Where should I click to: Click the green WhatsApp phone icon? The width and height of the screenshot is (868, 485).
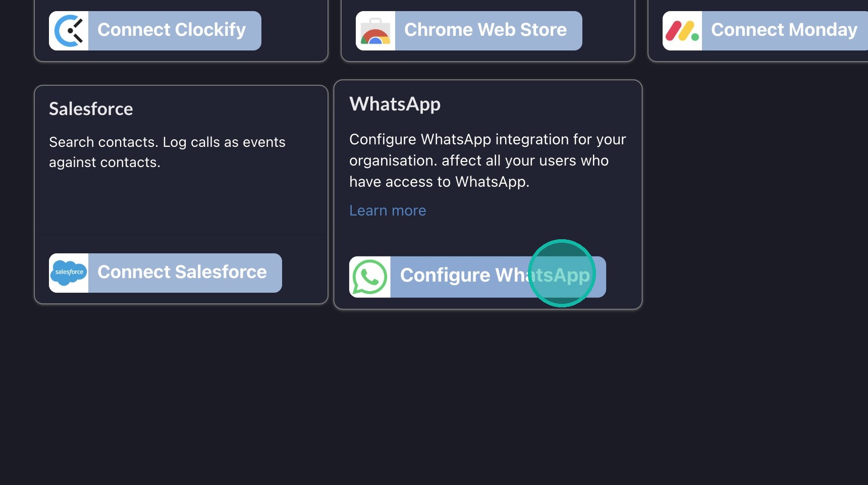[370, 277]
